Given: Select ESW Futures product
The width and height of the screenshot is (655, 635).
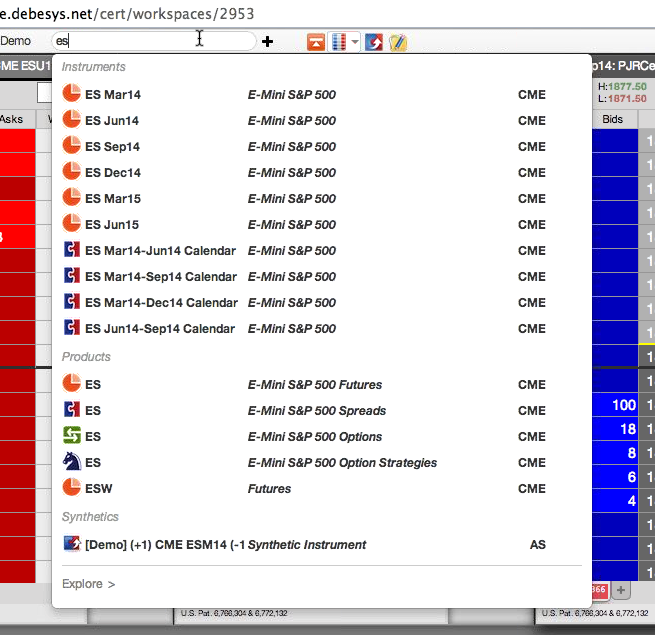Looking at the screenshot, I should click(x=322, y=488).
